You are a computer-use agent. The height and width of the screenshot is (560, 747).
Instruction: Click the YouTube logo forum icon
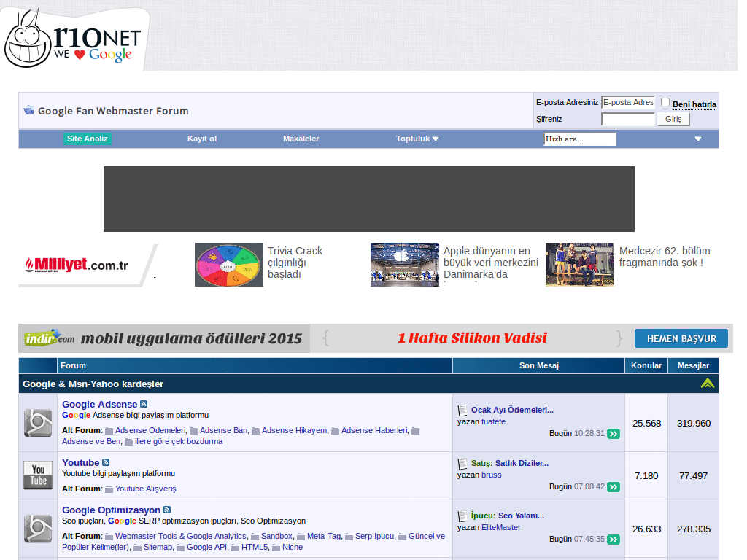click(38, 475)
